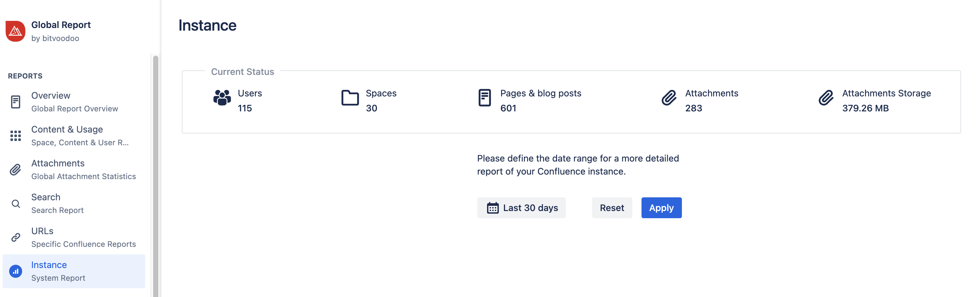Click the blue Apply button

coord(661,208)
